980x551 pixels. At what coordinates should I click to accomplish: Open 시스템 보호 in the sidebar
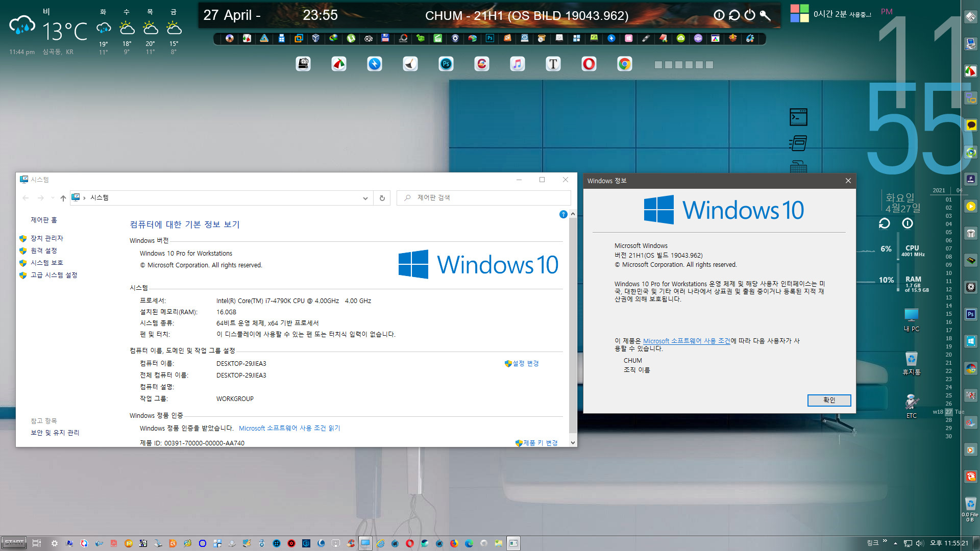47,263
